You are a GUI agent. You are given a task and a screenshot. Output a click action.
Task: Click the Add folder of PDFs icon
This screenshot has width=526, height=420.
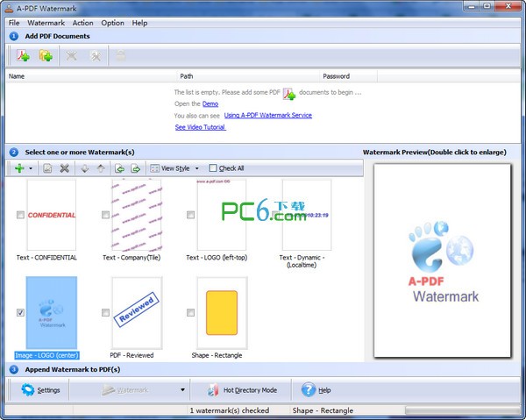click(46, 55)
